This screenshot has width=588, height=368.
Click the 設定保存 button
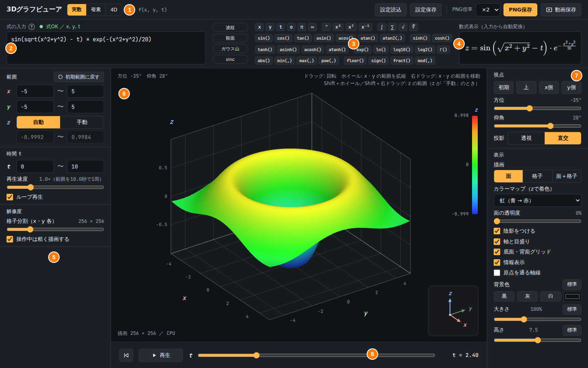(426, 10)
